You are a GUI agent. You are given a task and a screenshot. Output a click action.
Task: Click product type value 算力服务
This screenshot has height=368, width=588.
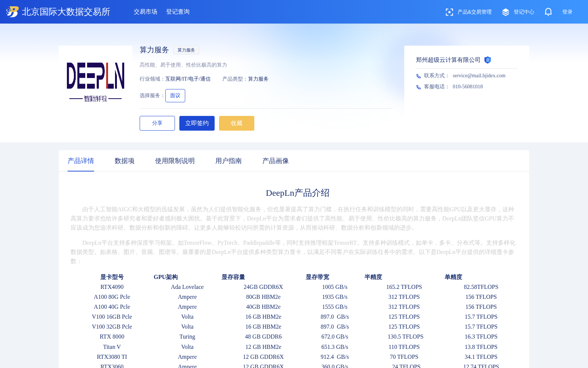258,79
